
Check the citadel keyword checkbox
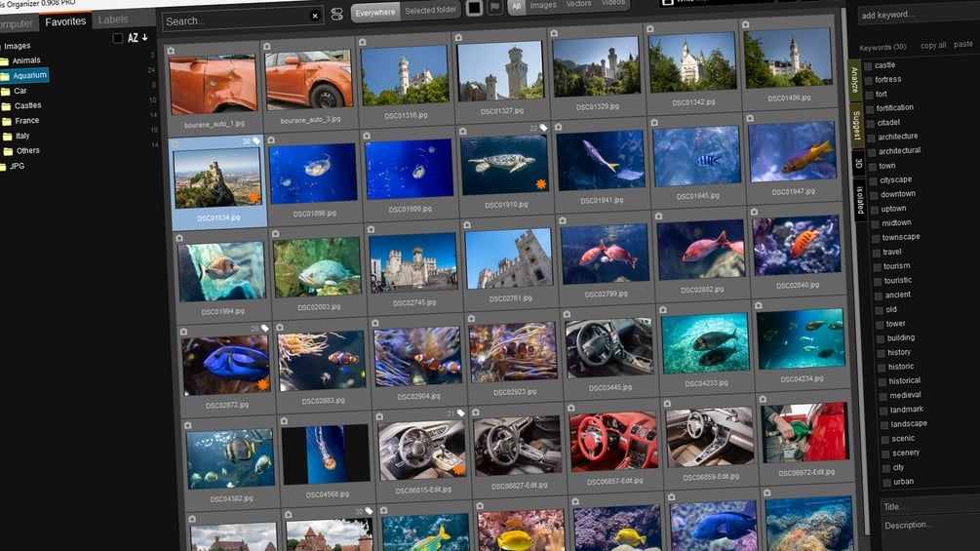coord(871,123)
